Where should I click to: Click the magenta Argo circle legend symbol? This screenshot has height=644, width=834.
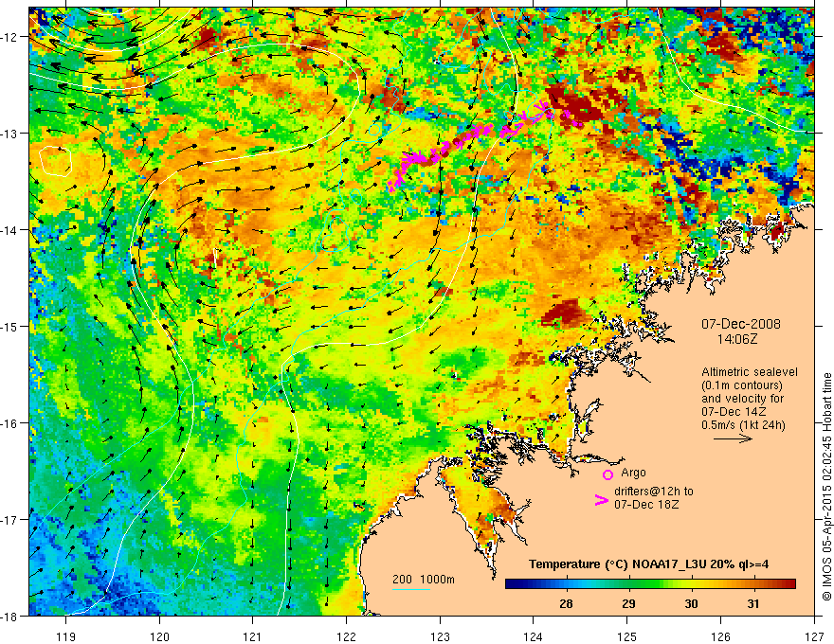point(607,474)
